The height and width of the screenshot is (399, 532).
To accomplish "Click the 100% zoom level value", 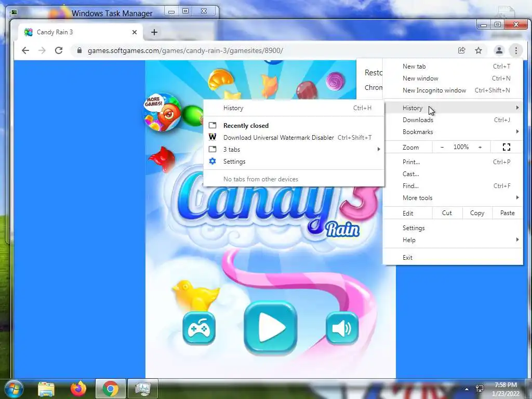I will click(461, 147).
